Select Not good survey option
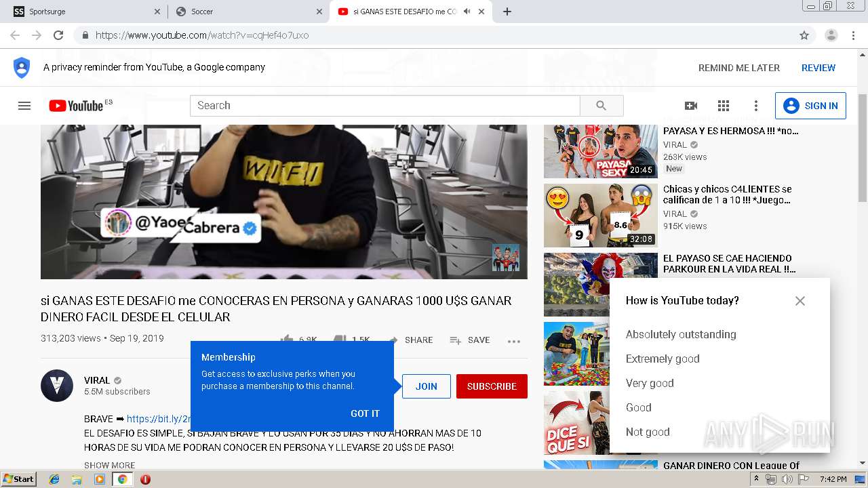 (648, 432)
